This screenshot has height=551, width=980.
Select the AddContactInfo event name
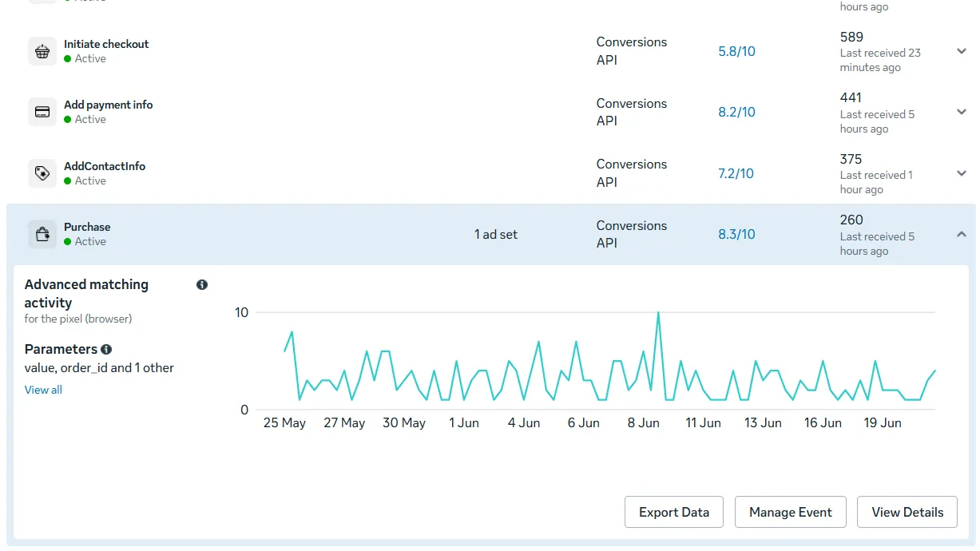[x=105, y=166]
